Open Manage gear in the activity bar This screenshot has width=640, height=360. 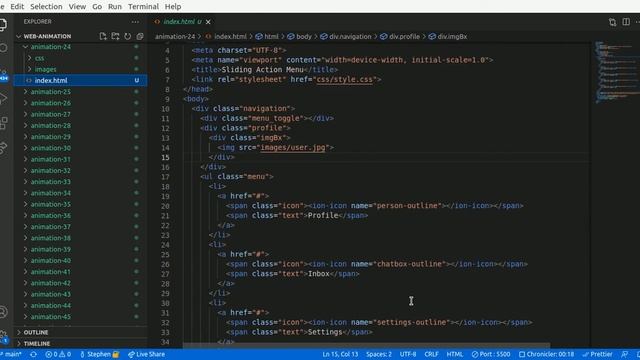(x=3, y=337)
